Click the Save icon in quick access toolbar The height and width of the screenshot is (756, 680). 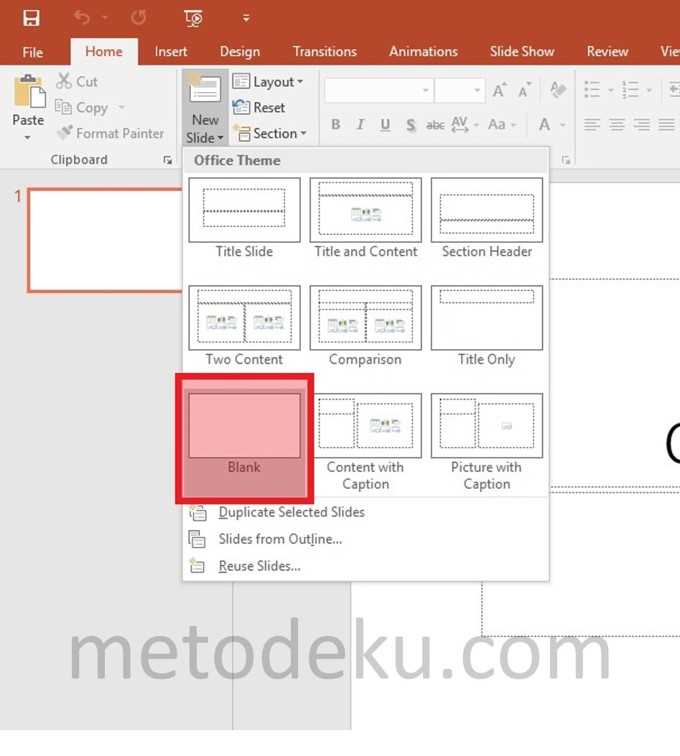coord(31,18)
